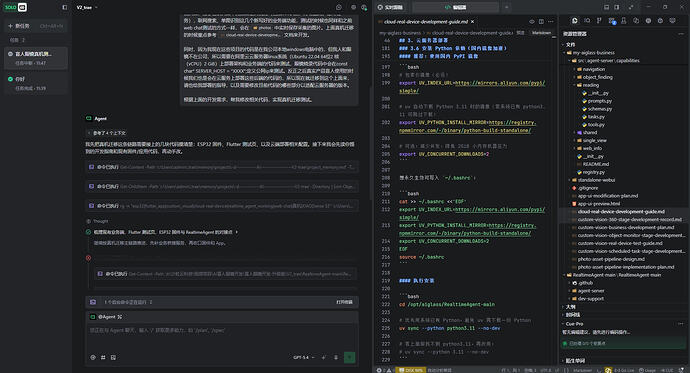Select the completed task with green check
The height and width of the screenshot is (373, 690).
36,83
